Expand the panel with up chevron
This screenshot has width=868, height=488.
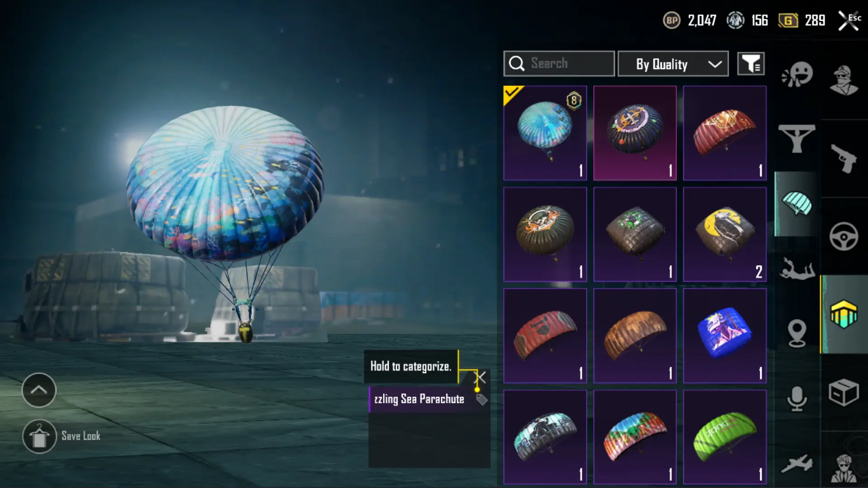point(39,390)
